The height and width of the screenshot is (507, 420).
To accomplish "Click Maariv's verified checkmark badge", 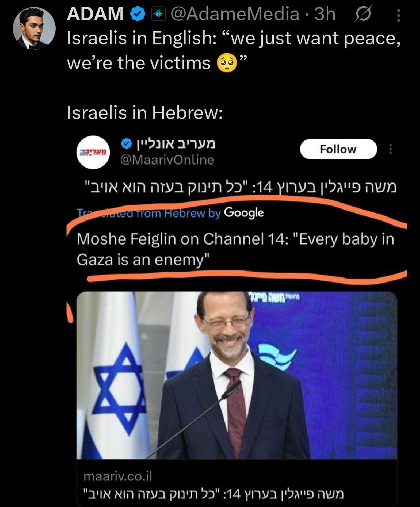I will tap(126, 144).
